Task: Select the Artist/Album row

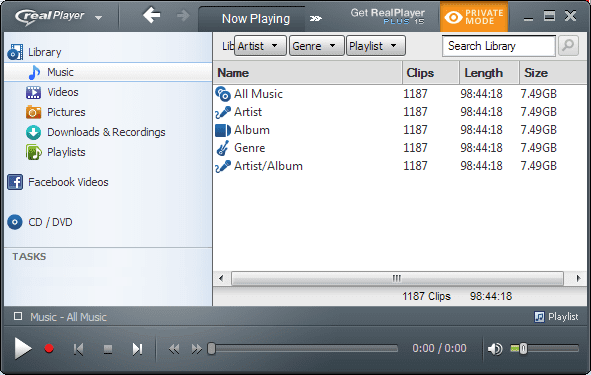Action: (x=400, y=166)
